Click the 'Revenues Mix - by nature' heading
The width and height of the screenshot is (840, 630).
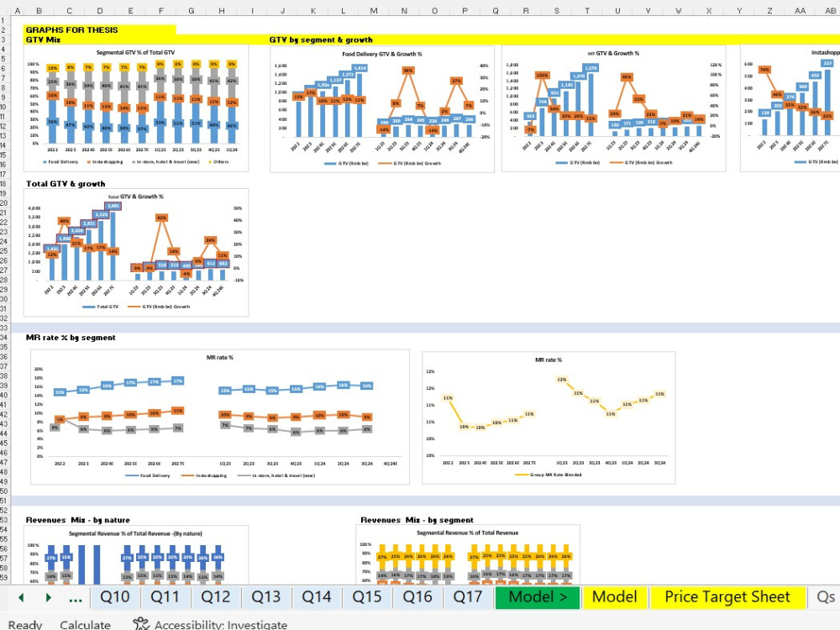tap(77, 520)
